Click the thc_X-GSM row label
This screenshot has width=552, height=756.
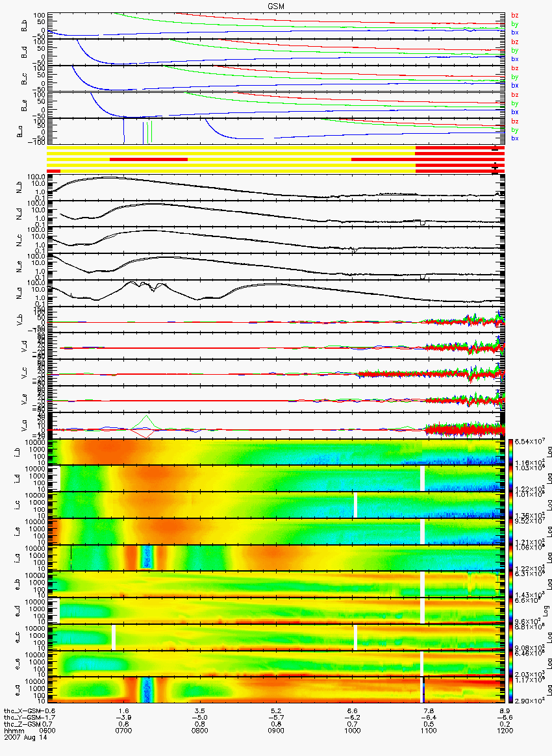tap(23, 711)
